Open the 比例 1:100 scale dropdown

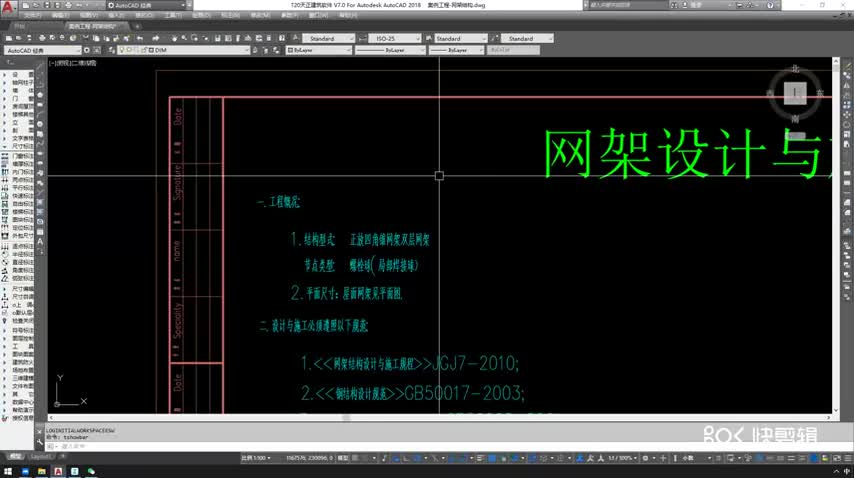[x=256, y=458]
